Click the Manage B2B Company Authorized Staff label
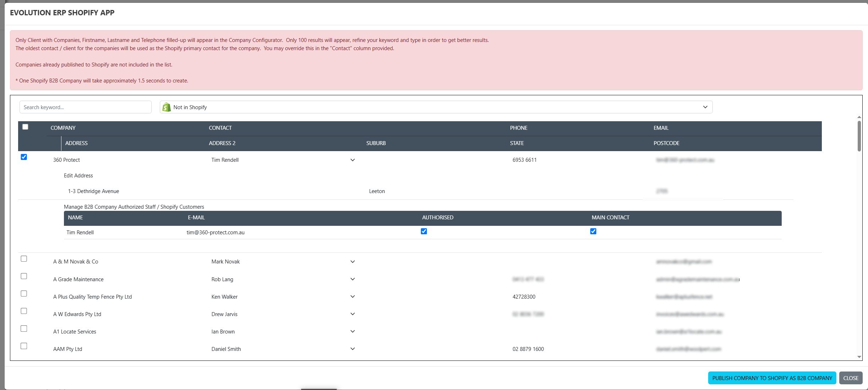 pyautogui.click(x=134, y=207)
